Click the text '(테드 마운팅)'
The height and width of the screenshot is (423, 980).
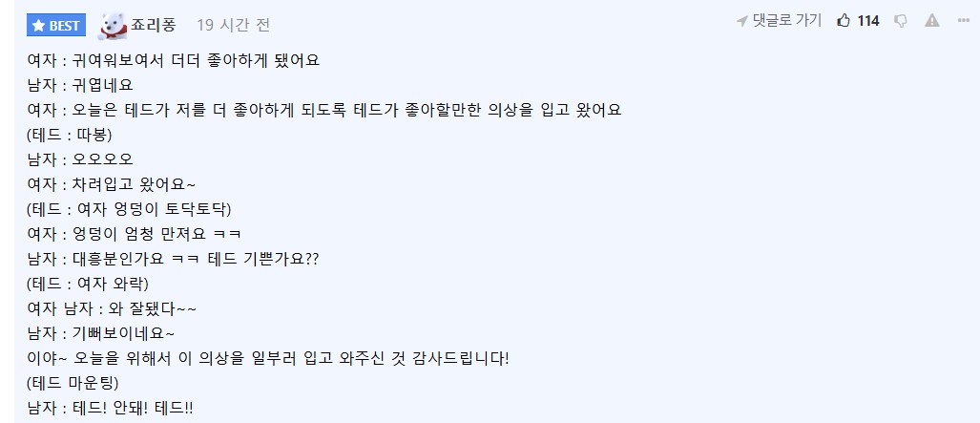pyautogui.click(x=73, y=383)
